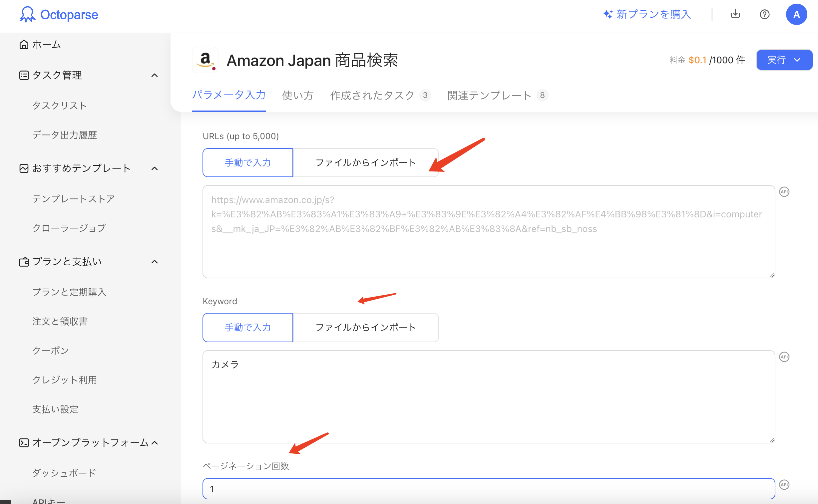The height and width of the screenshot is (504, 818).
Task: Click the ホーム house icon
Action: pos(24,44)
